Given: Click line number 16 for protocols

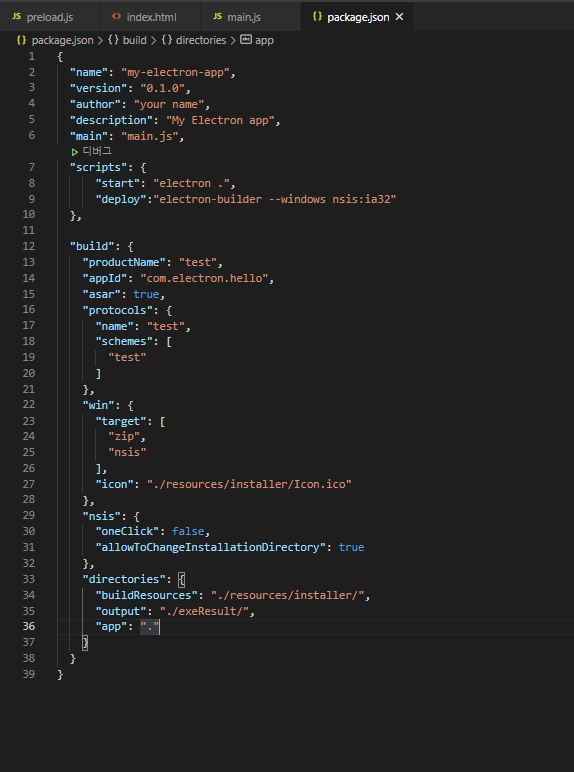Looking at the screenshot, I should tap(29, 309).
